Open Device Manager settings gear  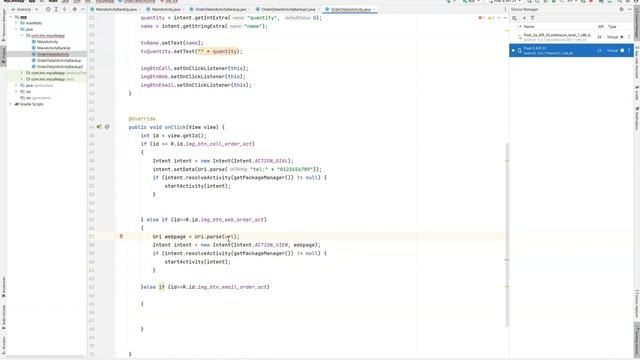[621, 9]
